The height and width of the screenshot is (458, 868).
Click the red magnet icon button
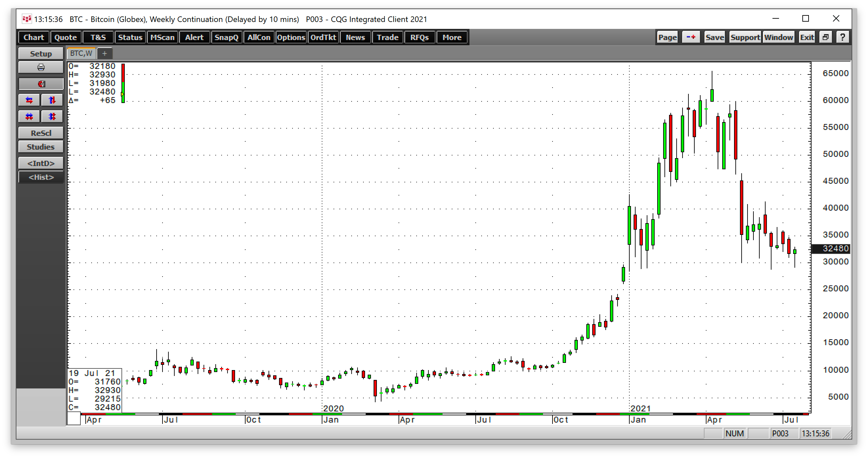[41, 84]
